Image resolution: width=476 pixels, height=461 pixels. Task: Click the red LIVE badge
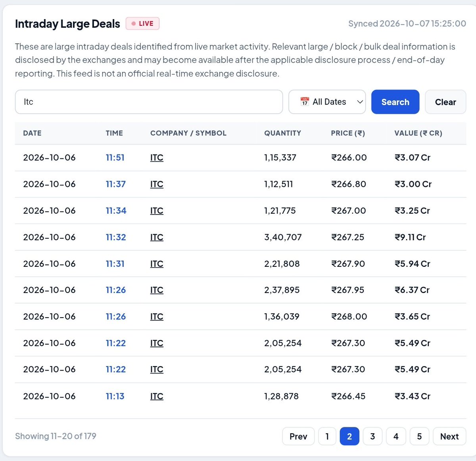142,24
